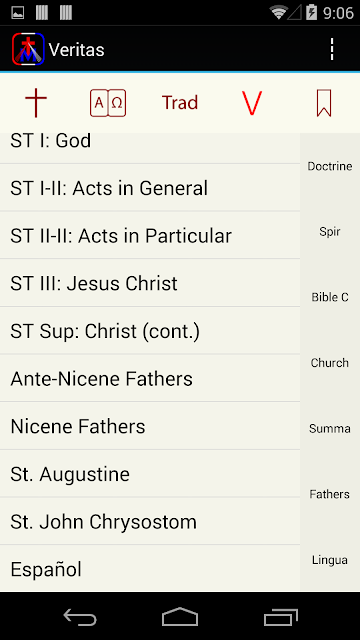Jump to Doctrine section in side index
The height and width of the screenshot is (640, 360).
pyautogui.click(x=330, y=166)
